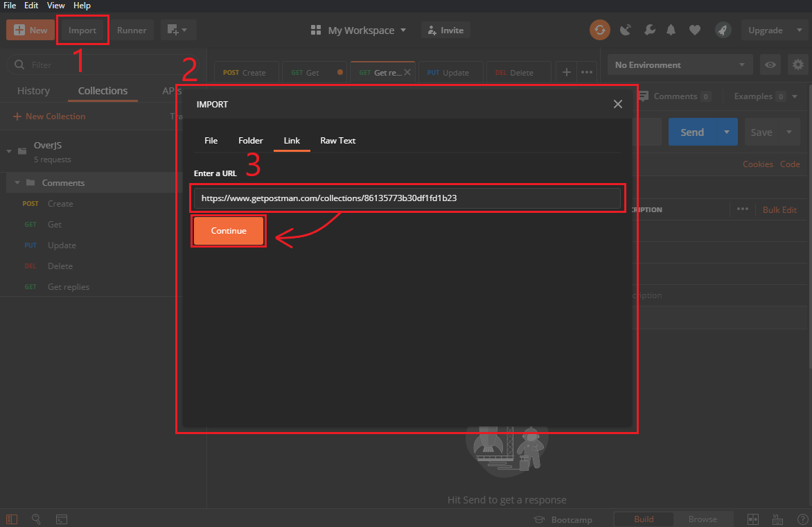This screenshot has height=527, width=812.
Task: Click the heart icon in header
Action: [695, 30]
